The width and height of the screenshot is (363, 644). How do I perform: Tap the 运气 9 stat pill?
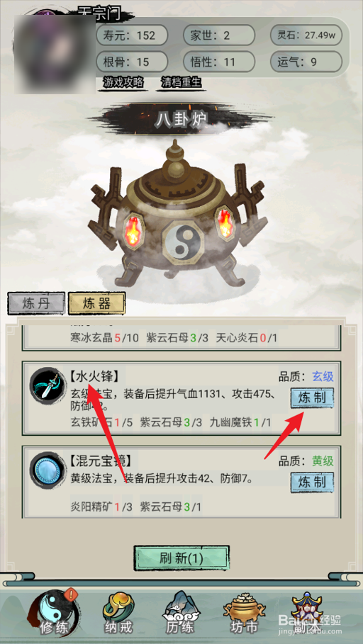tap(306, 62)
